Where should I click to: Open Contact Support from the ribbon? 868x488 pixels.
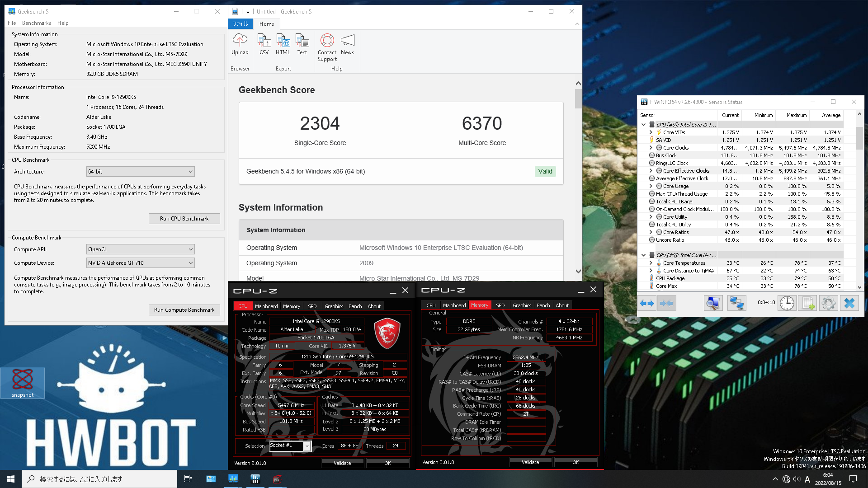(x=327, y=47)
